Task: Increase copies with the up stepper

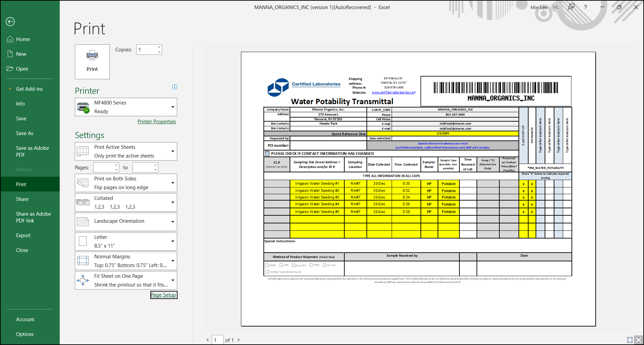Action: pos(159,47)
